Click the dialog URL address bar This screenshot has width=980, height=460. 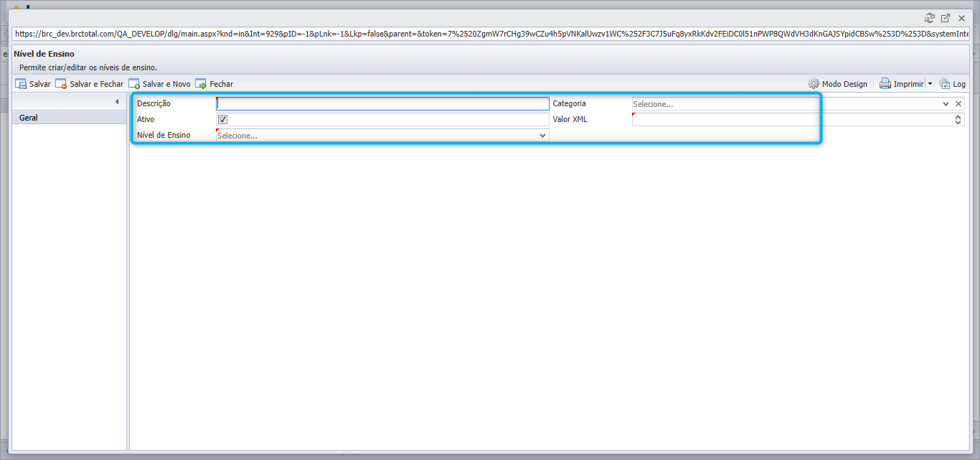491,34
